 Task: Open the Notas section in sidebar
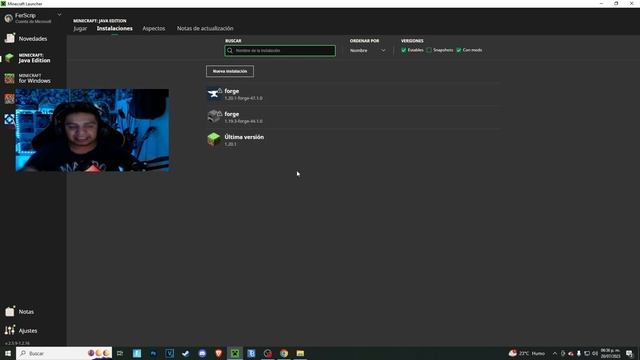pyautogui.click(x=20, y=311)
